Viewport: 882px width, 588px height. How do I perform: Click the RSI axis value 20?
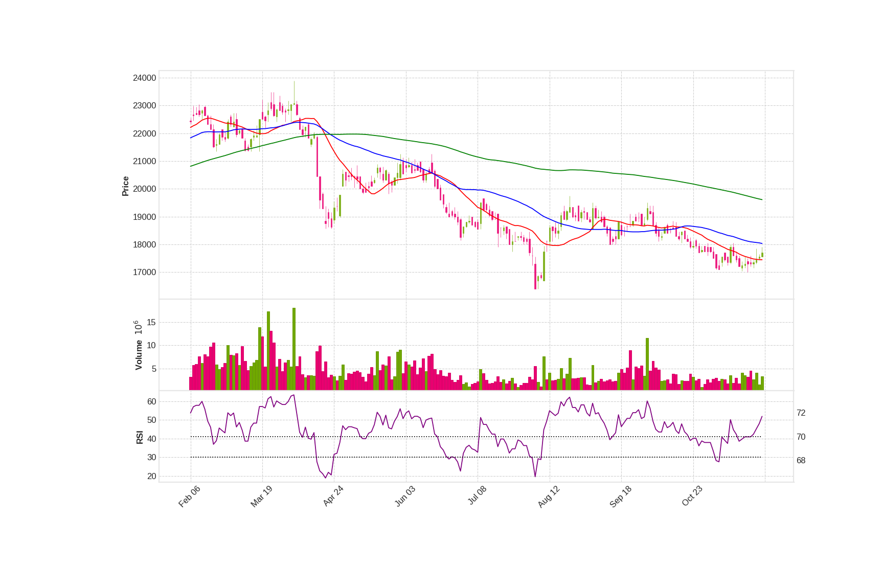tap(151, 477)
